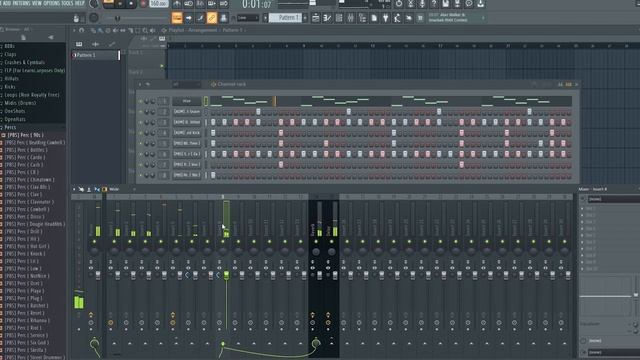Open the PATTERNS menu
This screenshot has width=640, height=360.
(21, 3)
